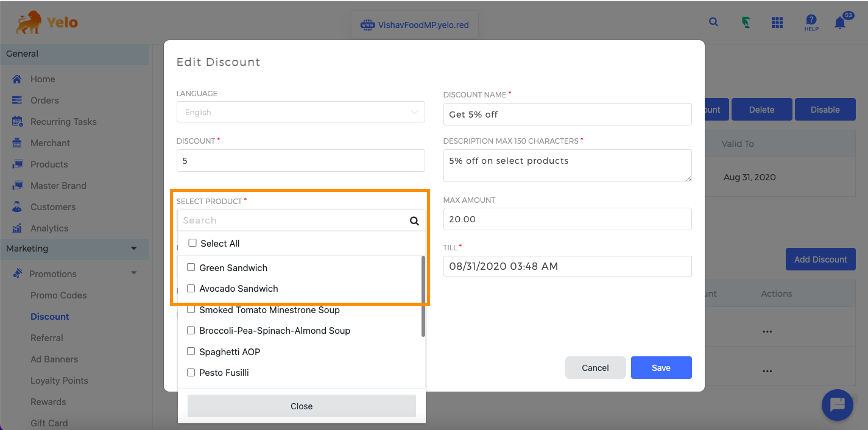This screenshot has width=868, height=430.
Task: Check the Select All checkbox
Action: (192, 243)
